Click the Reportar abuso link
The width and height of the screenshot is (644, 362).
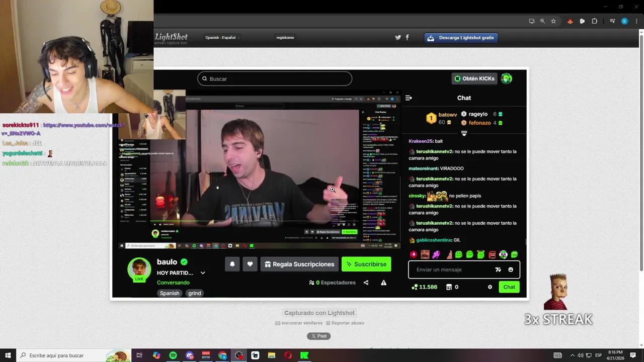(345, 323)
